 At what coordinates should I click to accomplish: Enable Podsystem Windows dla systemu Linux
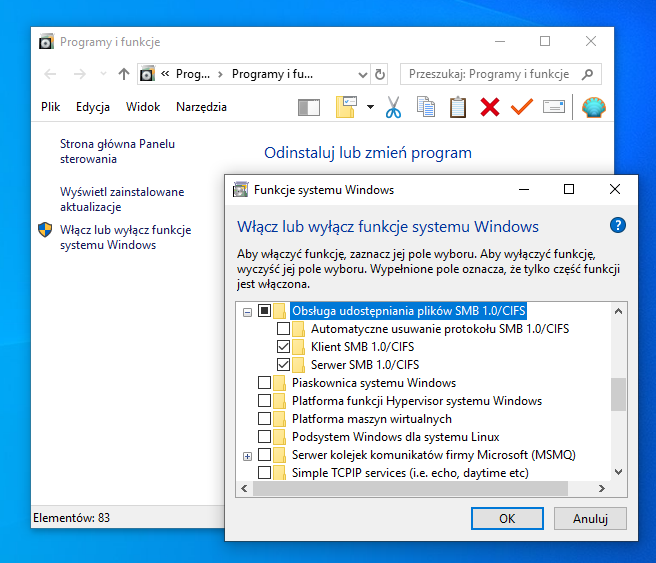point(264,436)
